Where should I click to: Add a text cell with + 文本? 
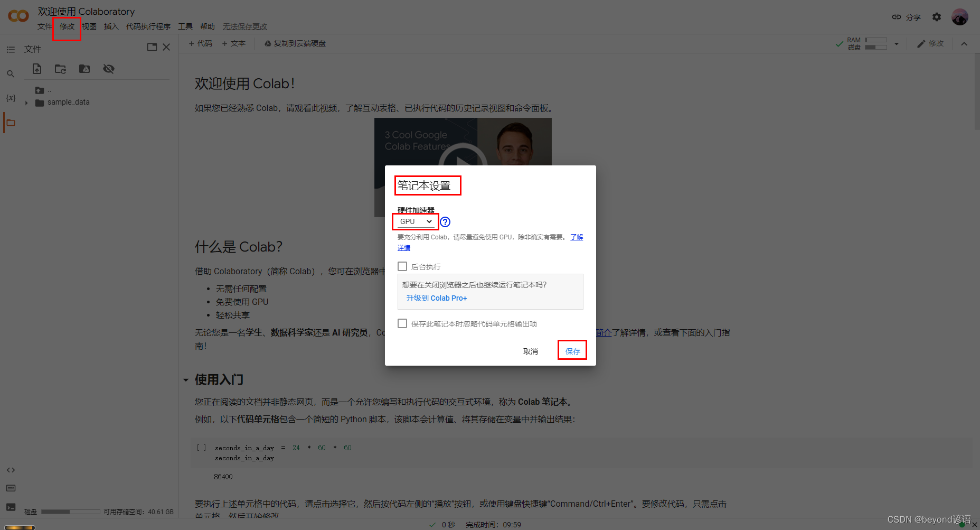coord(234,43)
